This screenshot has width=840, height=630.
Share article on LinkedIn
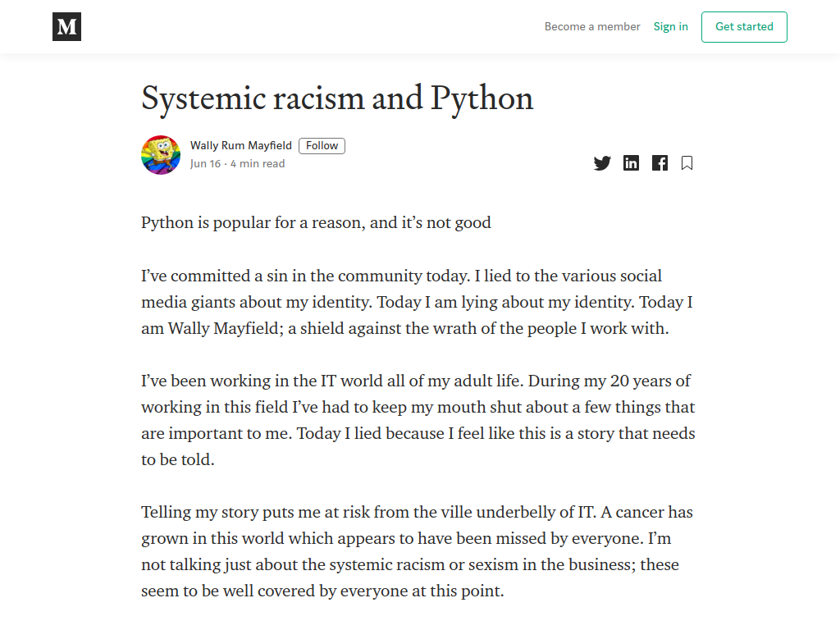click(631, 163)
